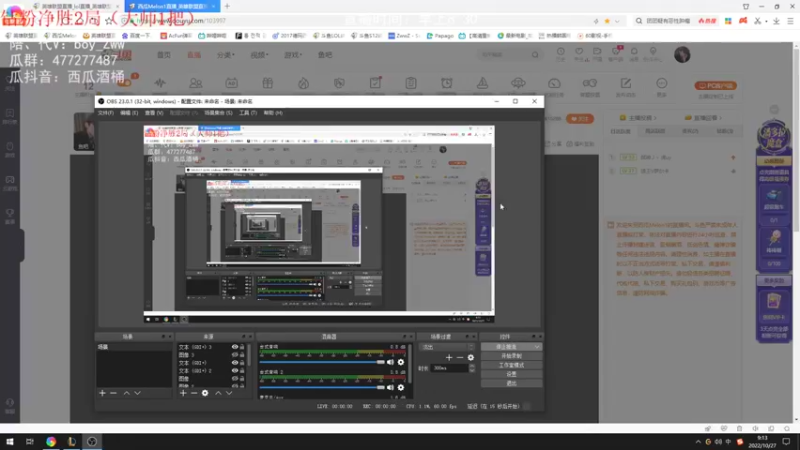Open the user avatar in Douyu header
Image resolution: width=800 pixels, height=450 pixels.
(x=682, y=55)
